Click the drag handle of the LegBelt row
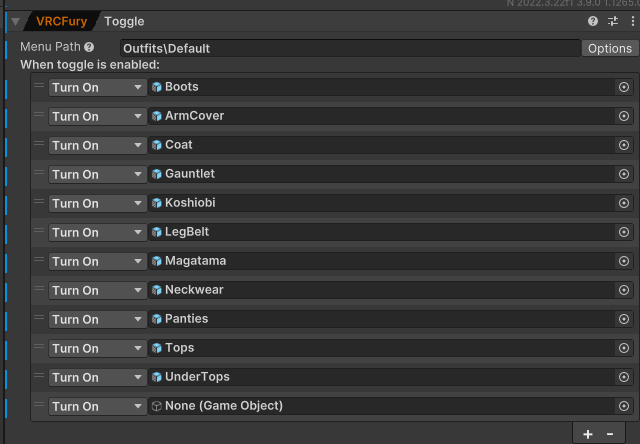 click(x=39, y=230)
